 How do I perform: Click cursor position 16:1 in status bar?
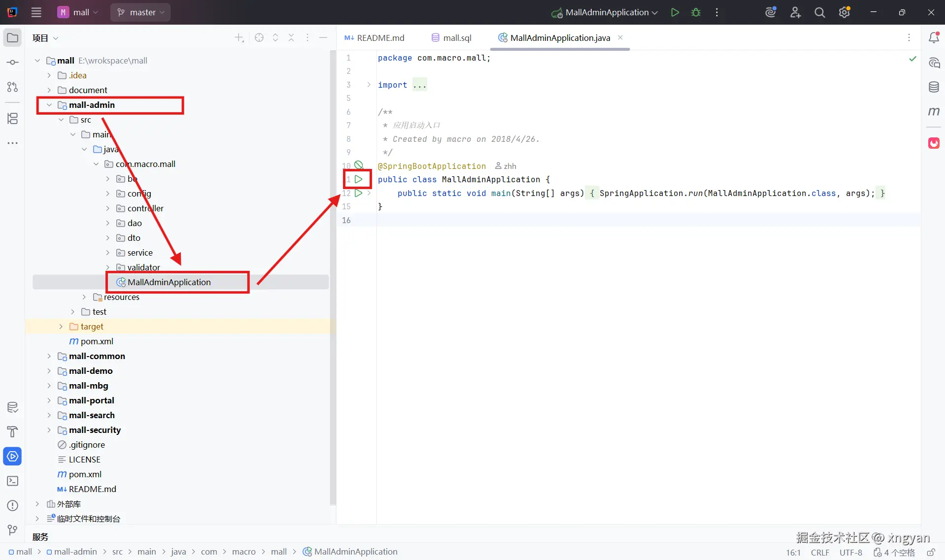(x=793, y=553)
